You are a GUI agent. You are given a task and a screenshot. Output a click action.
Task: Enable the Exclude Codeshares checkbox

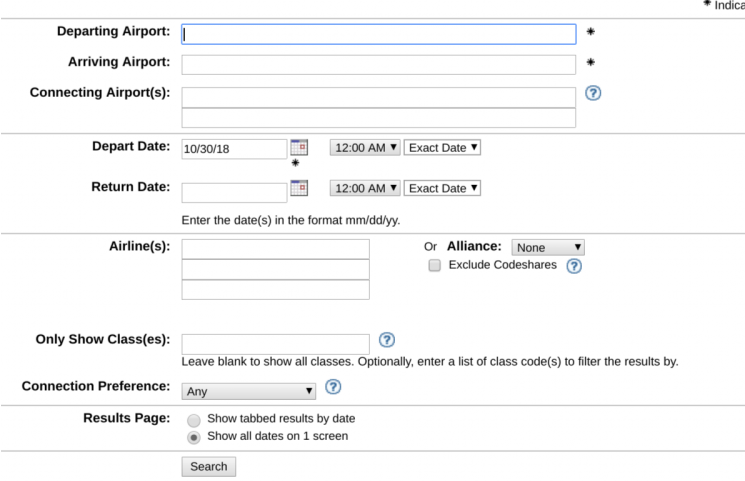pos(435,266)
